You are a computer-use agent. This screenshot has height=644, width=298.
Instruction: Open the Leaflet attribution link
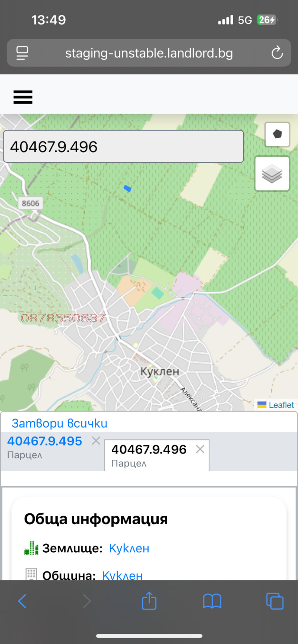tap(281, 405)
